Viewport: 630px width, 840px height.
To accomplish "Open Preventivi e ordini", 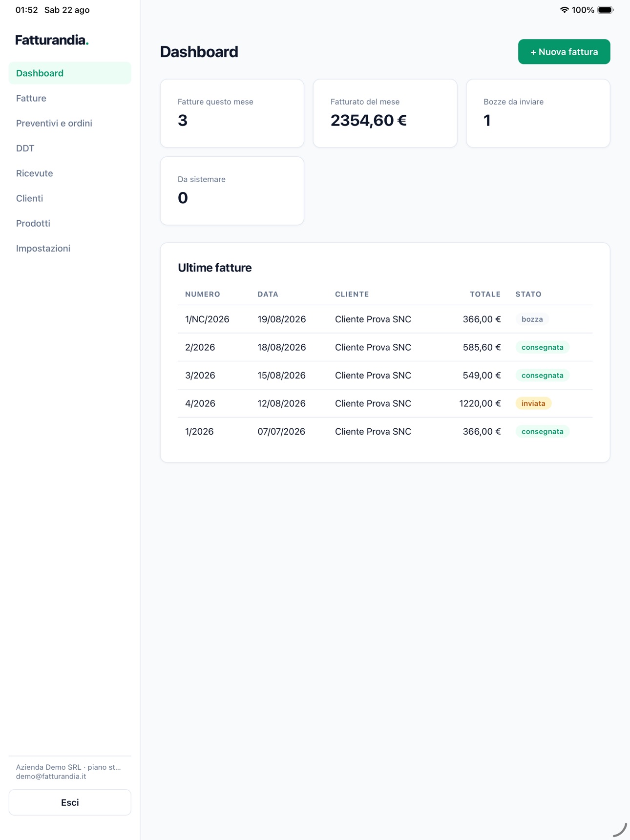I will [x=70, y=123].
